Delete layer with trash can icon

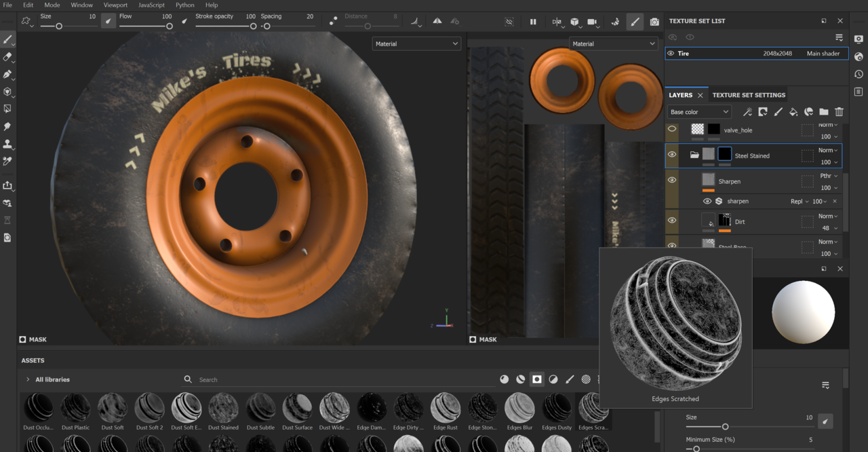pos(839,112)
